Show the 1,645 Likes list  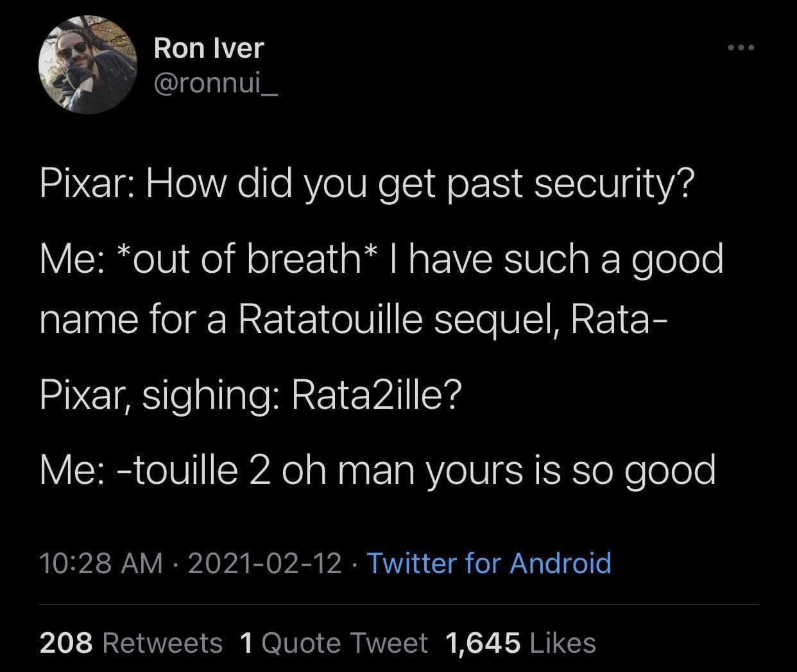coord(520,642)
